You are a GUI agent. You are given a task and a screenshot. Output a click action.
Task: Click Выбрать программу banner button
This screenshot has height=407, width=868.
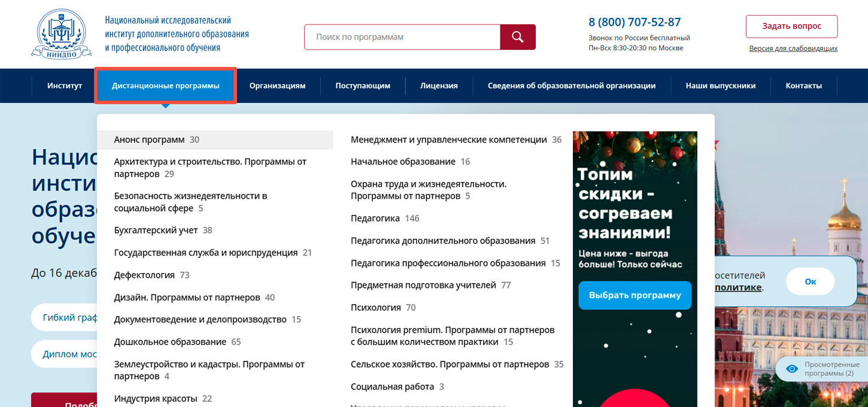coord(635,295)
